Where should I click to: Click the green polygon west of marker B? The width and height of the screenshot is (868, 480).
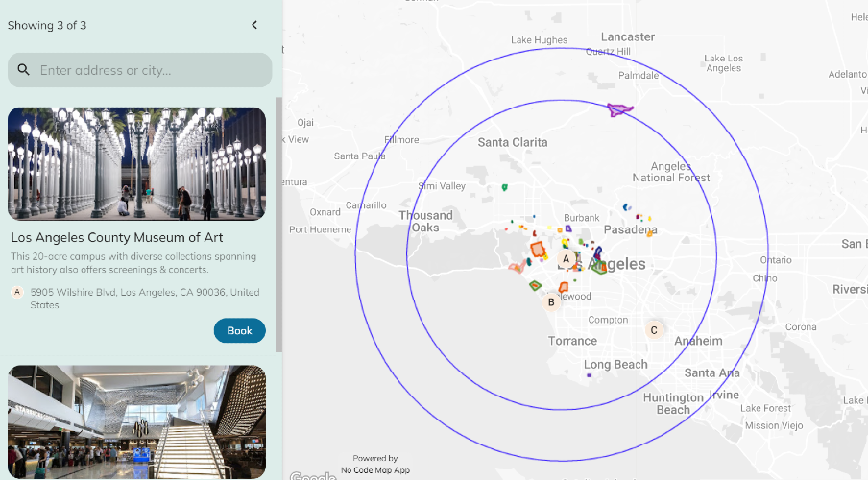(535, 286)
